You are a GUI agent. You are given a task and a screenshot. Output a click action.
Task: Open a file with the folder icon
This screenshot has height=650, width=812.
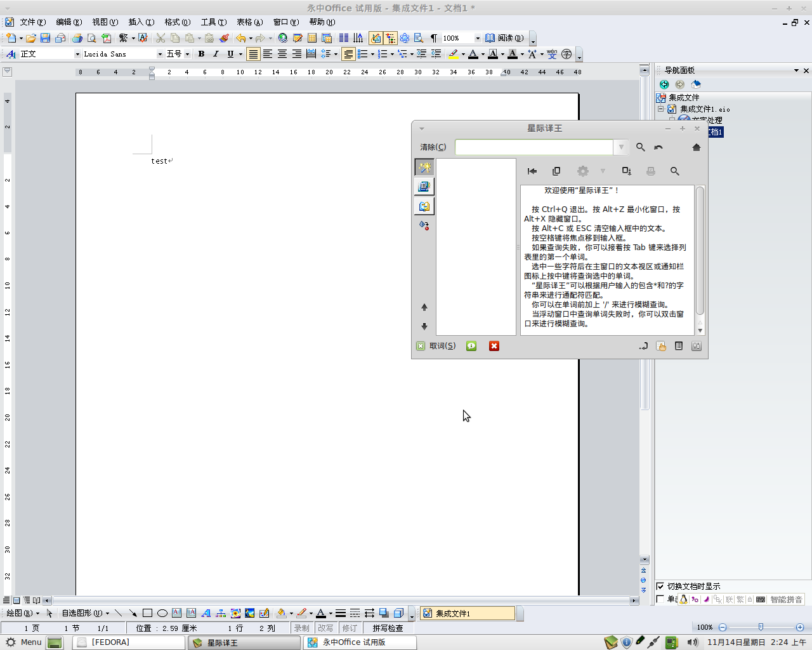30,38
